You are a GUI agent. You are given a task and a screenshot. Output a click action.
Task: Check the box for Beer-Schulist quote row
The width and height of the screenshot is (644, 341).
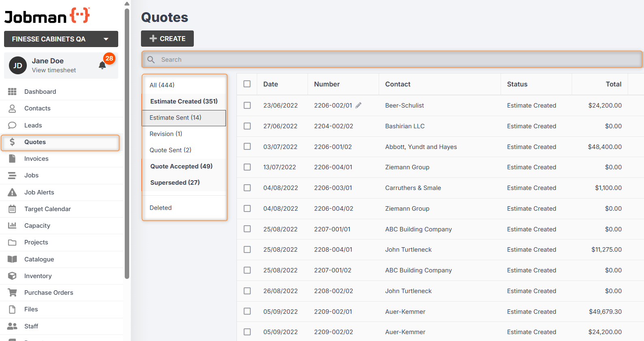247,106
